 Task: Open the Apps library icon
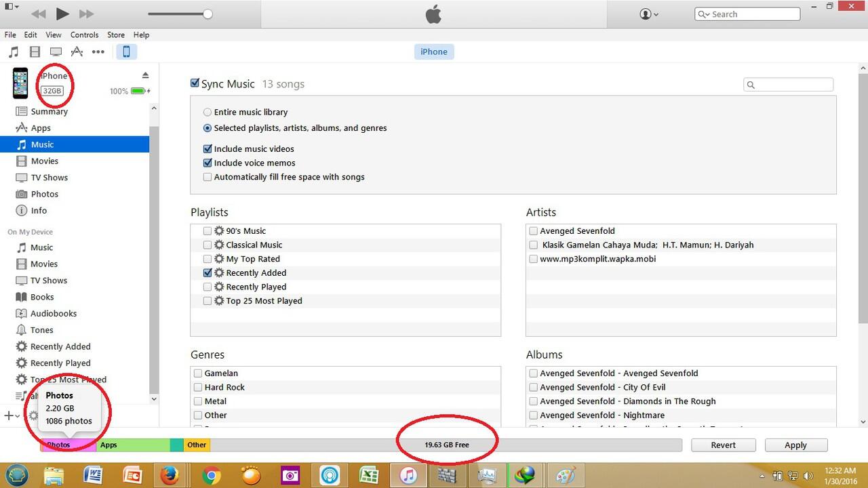[77, 52]
